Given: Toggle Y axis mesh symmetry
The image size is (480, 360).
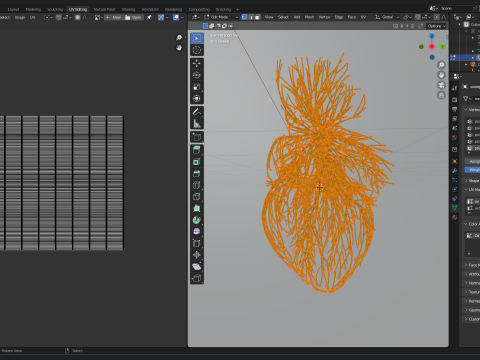Looking at the screenshot, I should (x=407, y=26).
